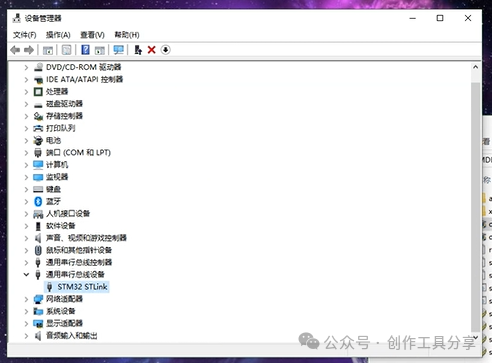Image resolution: width=492 pixels, height=363 pixels.
Task: Click the Scan for hardware changes monitor icon
Action: coord(118,50)
